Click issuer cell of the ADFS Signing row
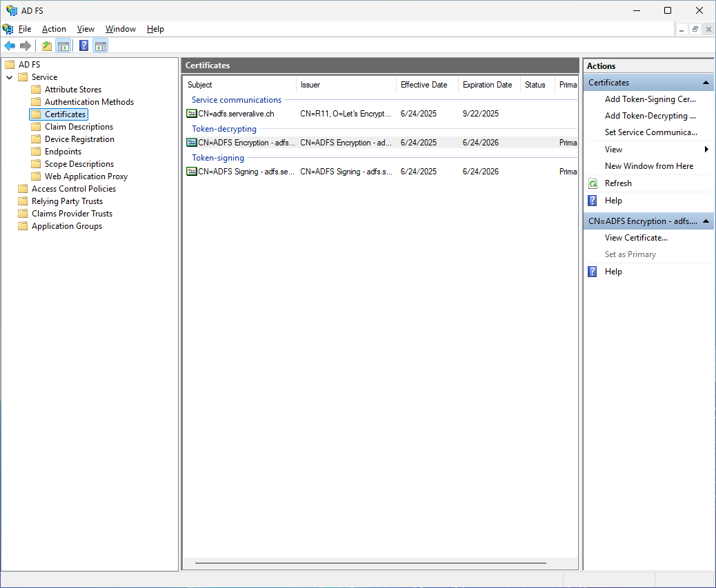This screenshot has height=588, width=716. pos(346,172)
